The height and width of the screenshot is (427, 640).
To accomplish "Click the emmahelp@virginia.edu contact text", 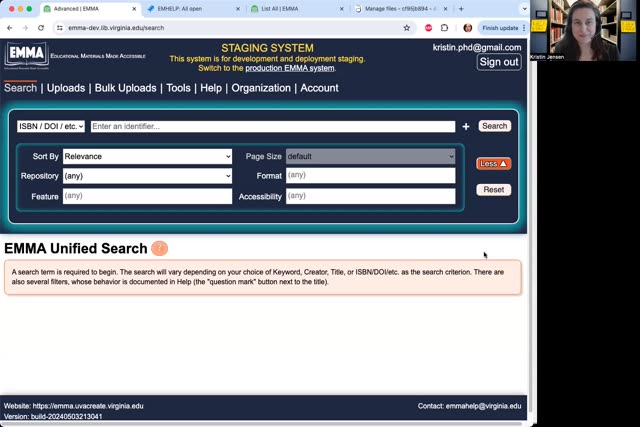I will (483, 406).
